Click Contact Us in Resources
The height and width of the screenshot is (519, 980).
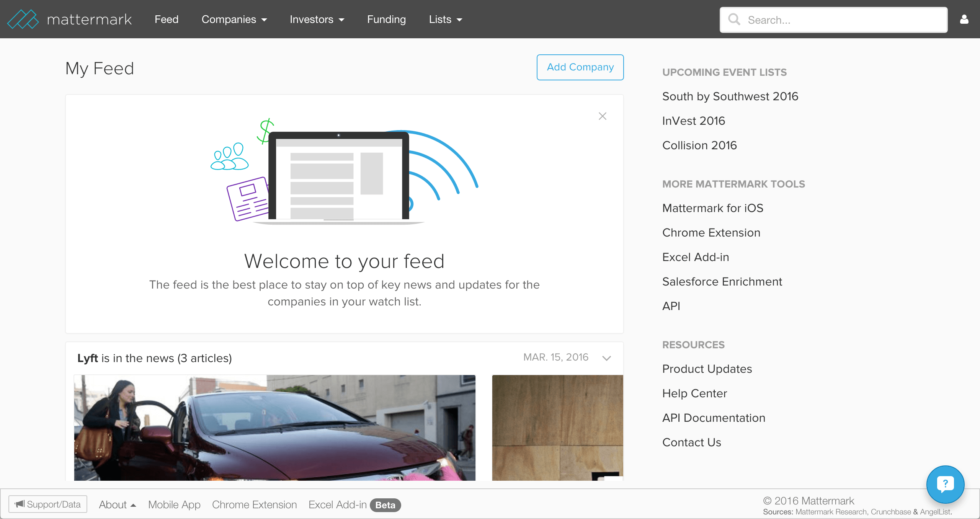point(691,442)
